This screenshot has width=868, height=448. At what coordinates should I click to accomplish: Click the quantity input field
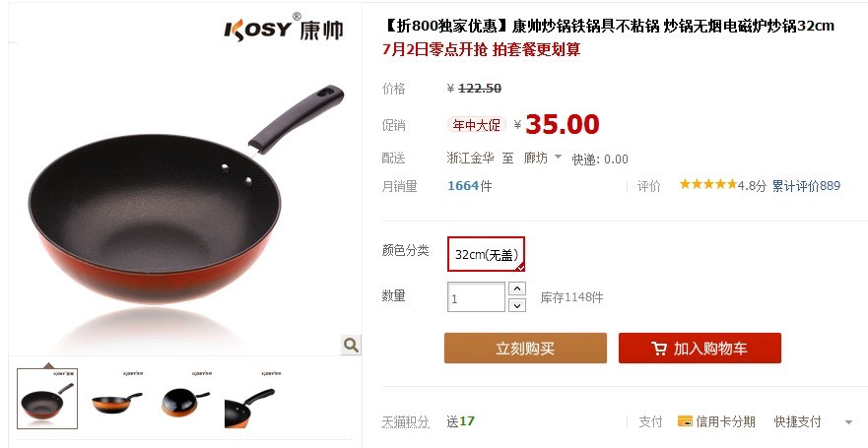pyautogui.click(x=476, y=297)
